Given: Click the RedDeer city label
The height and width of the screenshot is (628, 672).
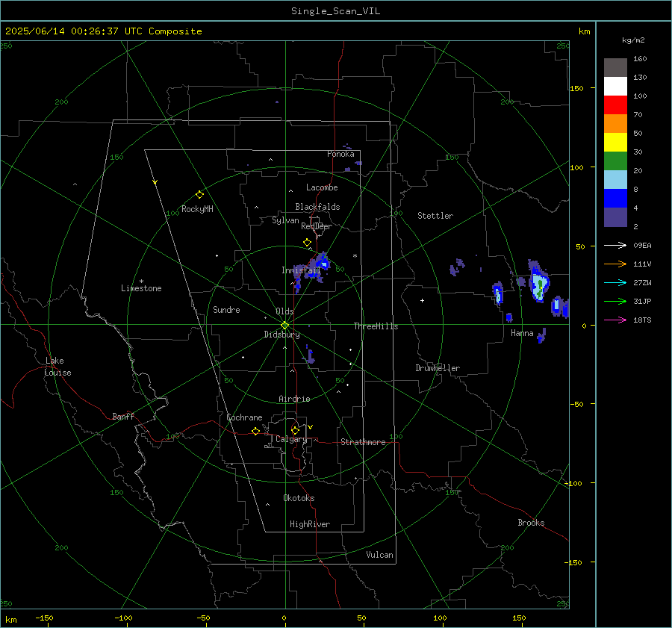Looking at the screenshot, I should tap(317, 226).
